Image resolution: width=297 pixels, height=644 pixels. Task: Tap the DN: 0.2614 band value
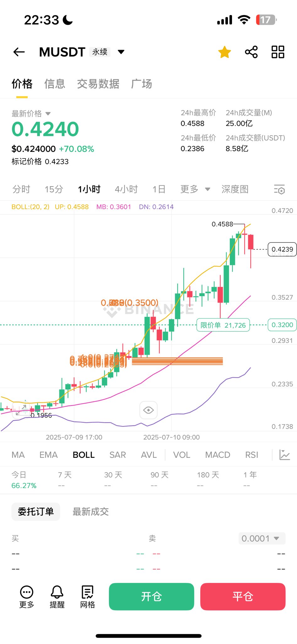point(156,207)
